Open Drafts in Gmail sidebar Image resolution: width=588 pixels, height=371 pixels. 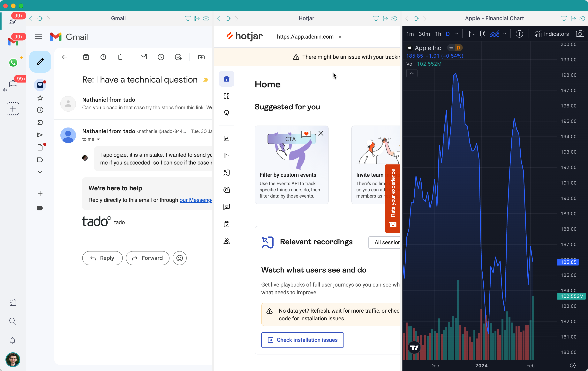tap(40, 147)
